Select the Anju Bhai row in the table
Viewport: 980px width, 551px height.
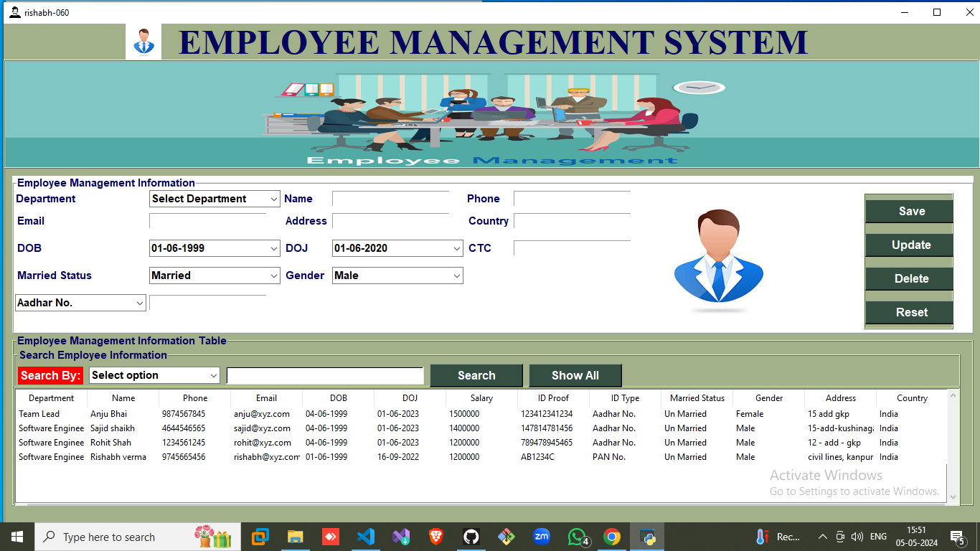(109, 414)
